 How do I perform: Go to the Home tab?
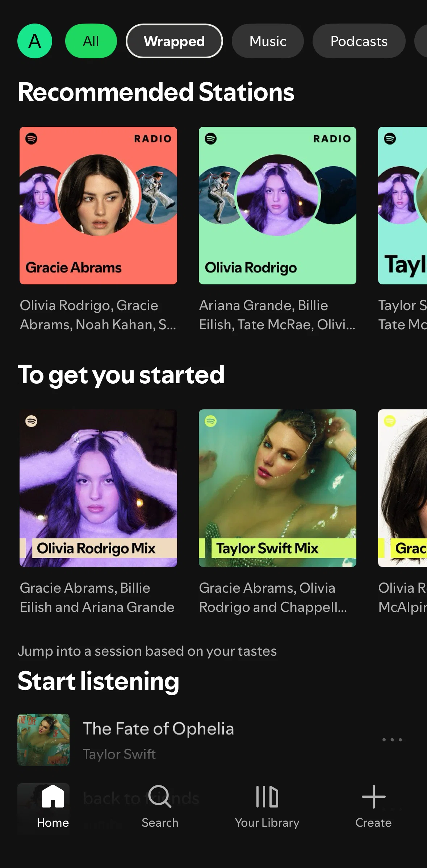pyautogui.click(x=53, y=806)
